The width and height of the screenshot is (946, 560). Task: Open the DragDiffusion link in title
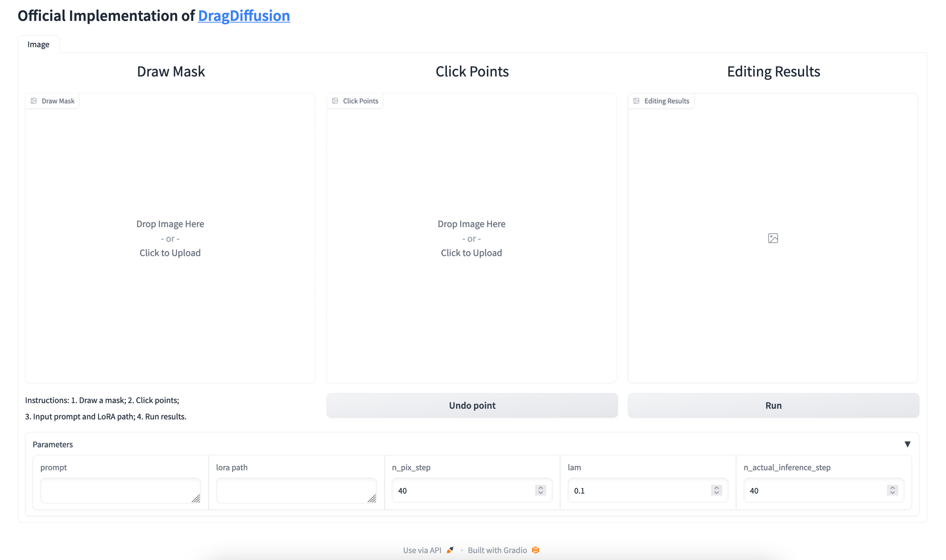tap(244, 16)
